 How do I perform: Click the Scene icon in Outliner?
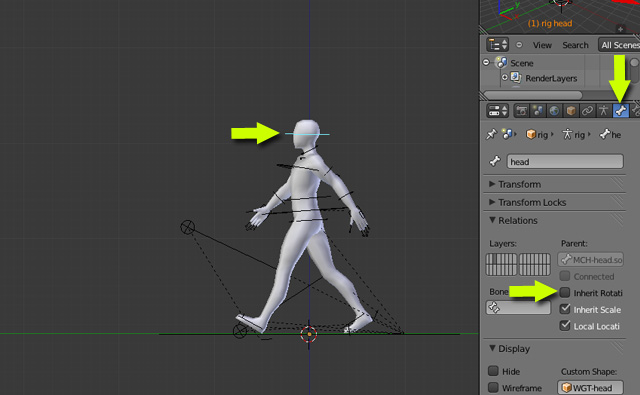(501, 62)
